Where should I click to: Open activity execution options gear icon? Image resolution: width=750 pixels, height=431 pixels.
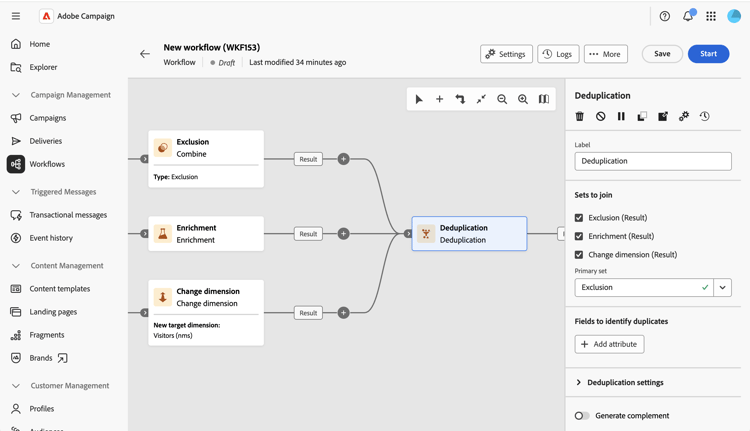click(x=684, y=116)
